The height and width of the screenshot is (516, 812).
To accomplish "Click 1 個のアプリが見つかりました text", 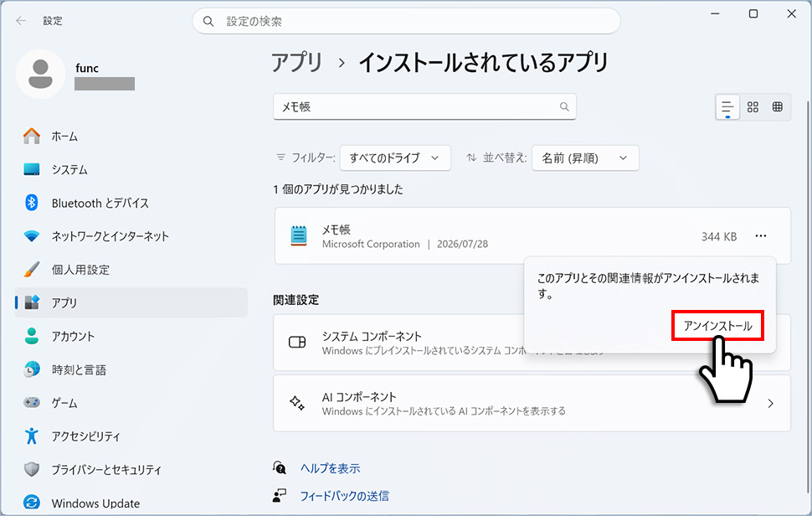I will [338, 189].
